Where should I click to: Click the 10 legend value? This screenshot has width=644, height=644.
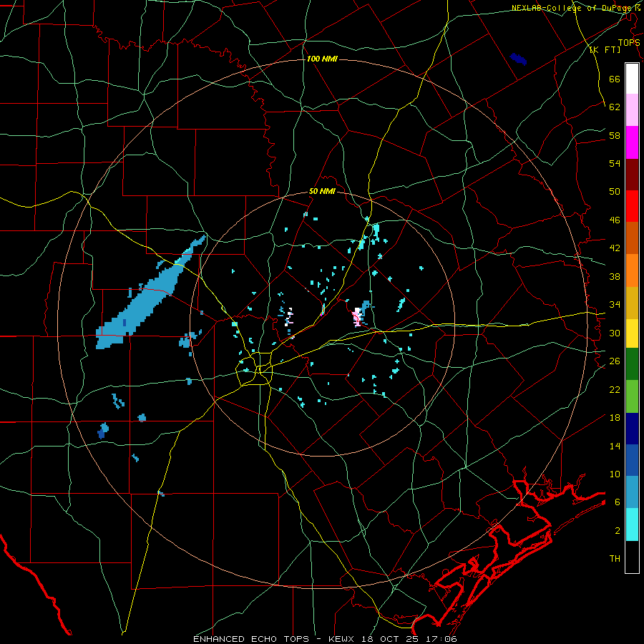tap(615, 474)
